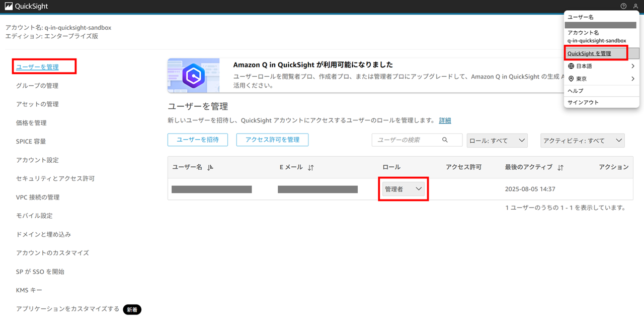Viewport: 644px width, 324px height.
Task: Sort by 最後のアクティブ column sort icon
Action: click(x=560, y=167)
